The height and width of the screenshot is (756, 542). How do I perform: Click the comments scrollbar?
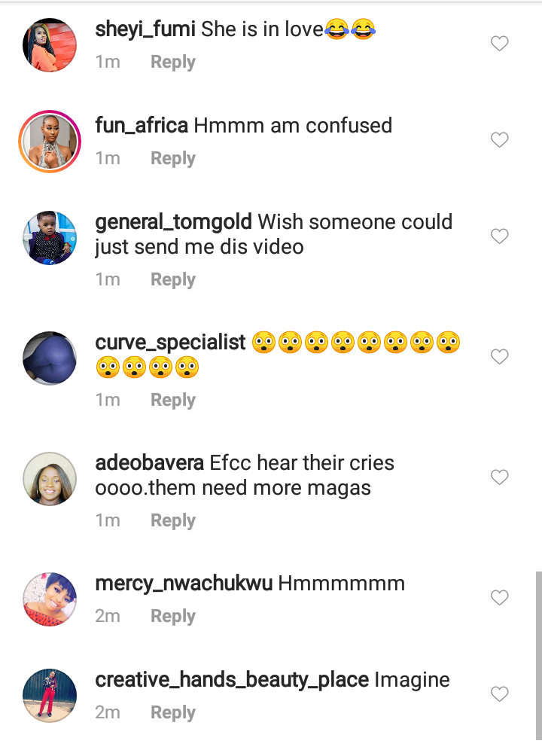click(538, 655)
